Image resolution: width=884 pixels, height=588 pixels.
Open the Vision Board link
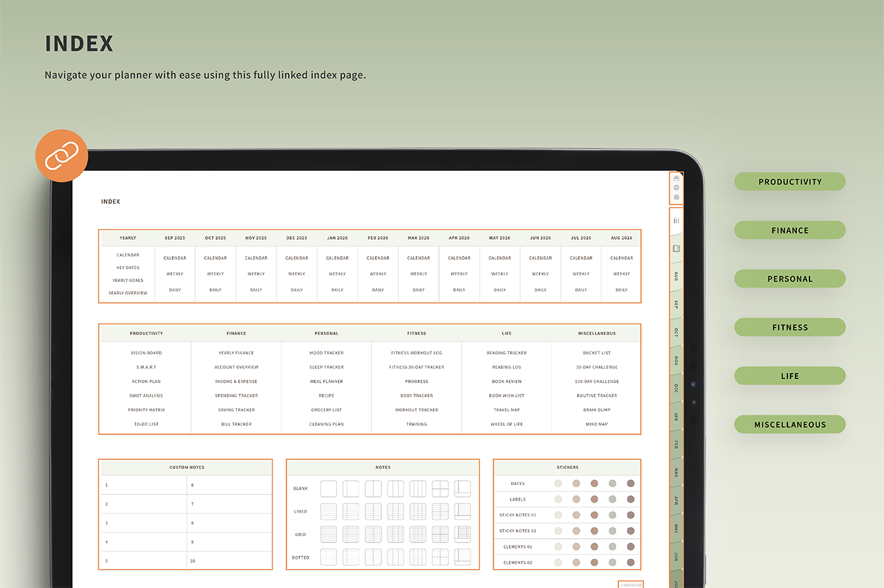tap(146, 353)
